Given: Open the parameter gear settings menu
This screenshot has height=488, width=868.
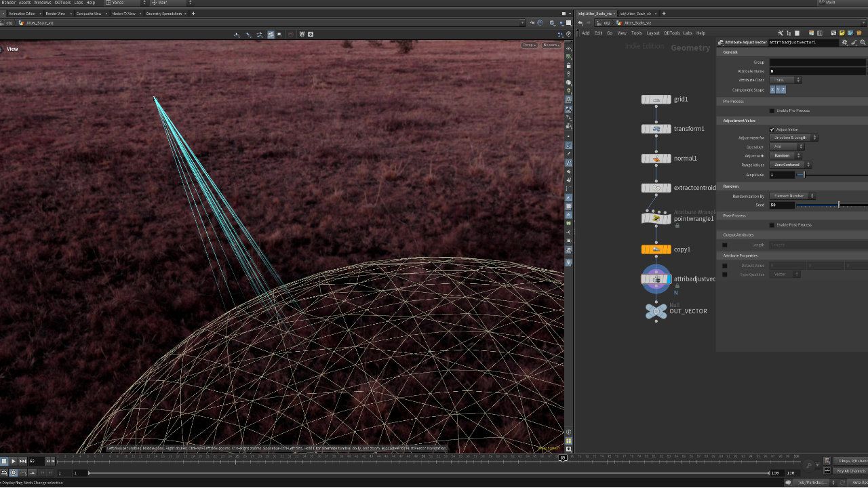Looking at the screenshot, I should (844, 42).
